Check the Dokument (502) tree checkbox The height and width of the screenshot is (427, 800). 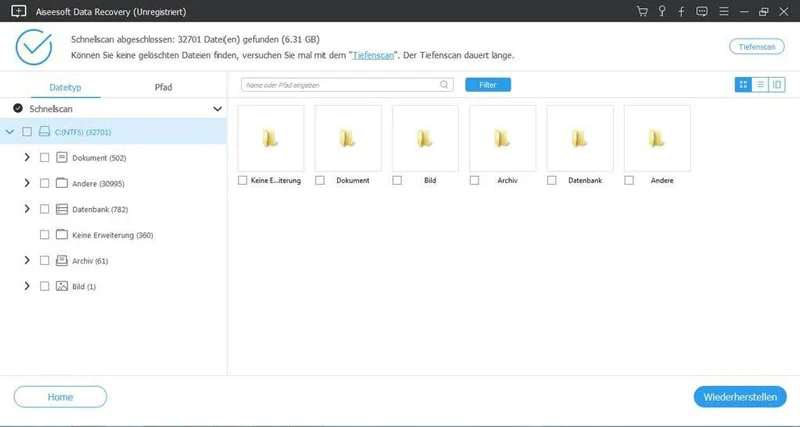coord(44,158)
